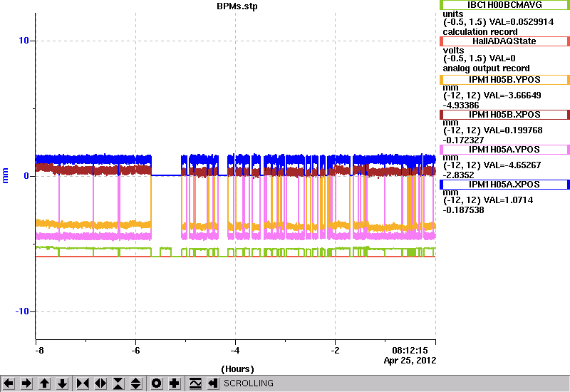Screen dimensions: 570x392
Task: Click the -4 label on the time axis
Action: coord(235,351)
